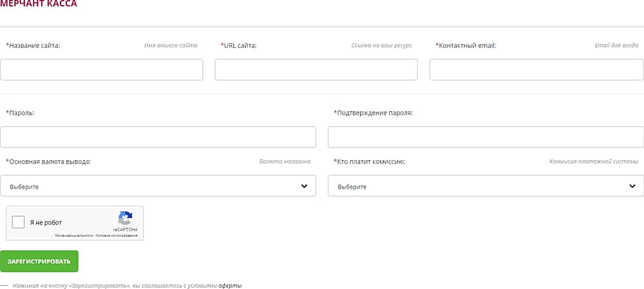644x289 pixels.
Task: Open the Кто платит комиссию dropdown
Action: click(486, 186)
